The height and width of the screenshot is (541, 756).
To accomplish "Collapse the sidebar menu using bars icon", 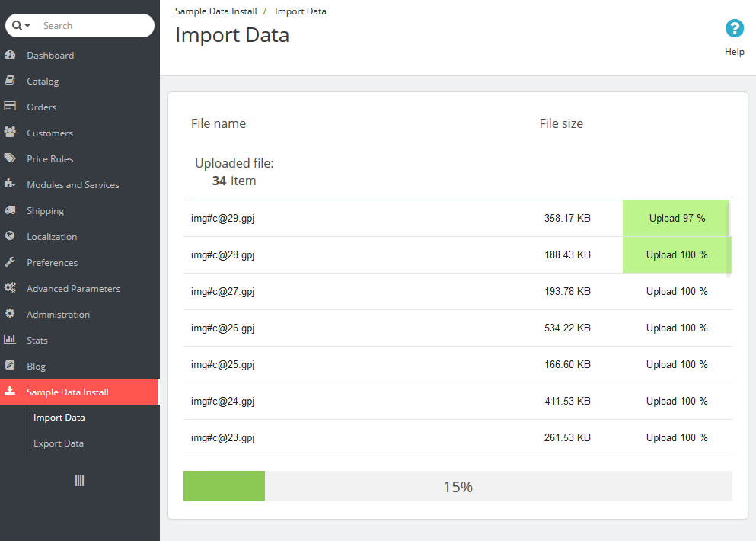I will point(79,481).
